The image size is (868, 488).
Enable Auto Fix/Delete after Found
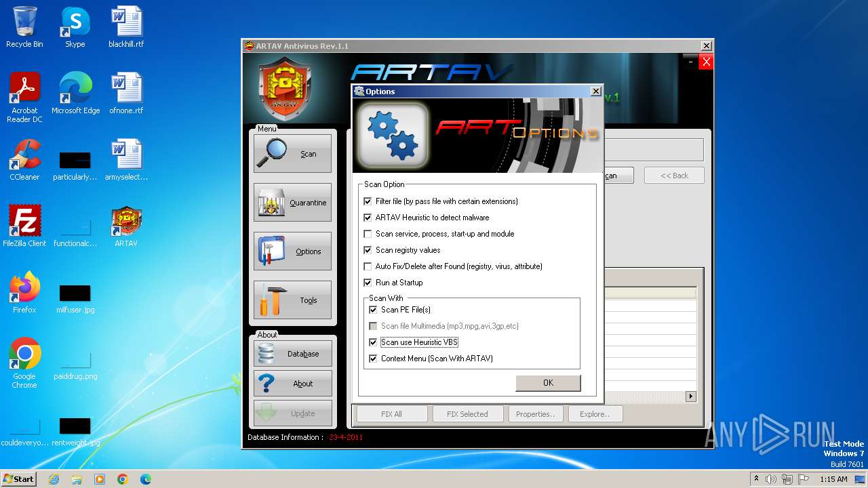(368, 266)
